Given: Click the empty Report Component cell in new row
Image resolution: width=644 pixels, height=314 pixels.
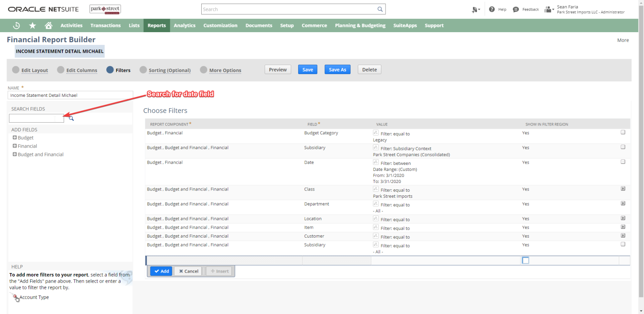Looking at the screenshot, I should pyautogui.click(x=224, y=261).
